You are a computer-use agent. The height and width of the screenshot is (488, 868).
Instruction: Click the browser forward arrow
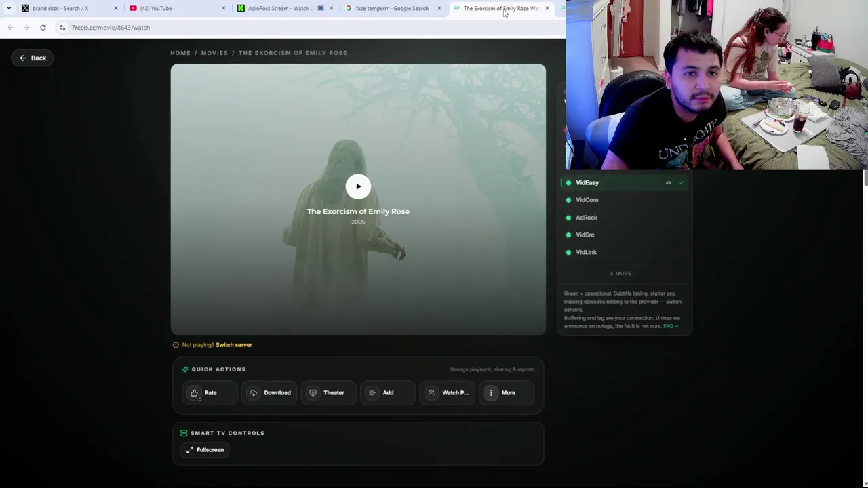click(x=26, y=27)
